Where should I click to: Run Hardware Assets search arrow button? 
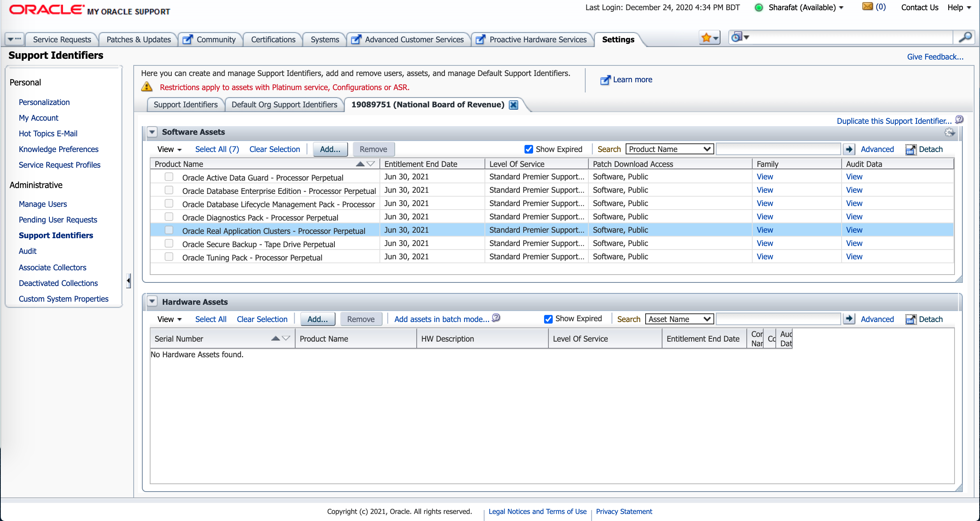pos(849,319)
